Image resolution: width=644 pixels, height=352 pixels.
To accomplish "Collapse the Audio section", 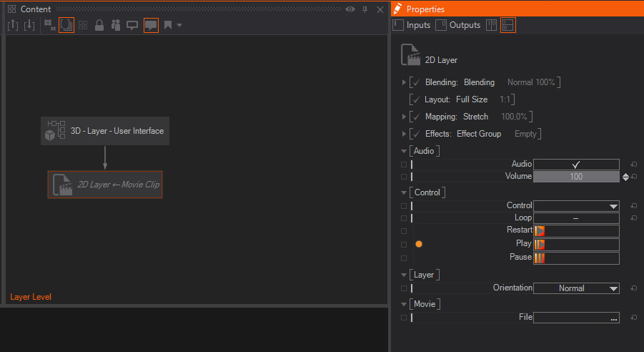I will (x=405, y=151).
